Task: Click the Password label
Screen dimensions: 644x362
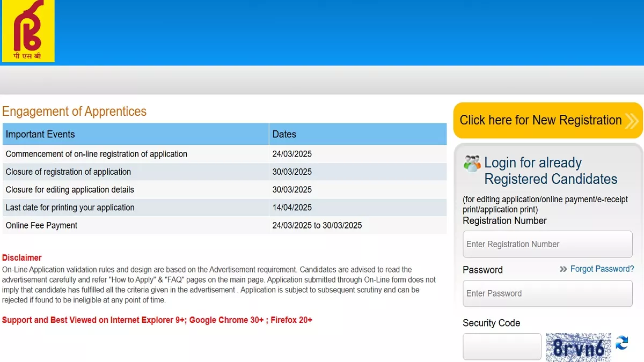Action: point(482,270)
